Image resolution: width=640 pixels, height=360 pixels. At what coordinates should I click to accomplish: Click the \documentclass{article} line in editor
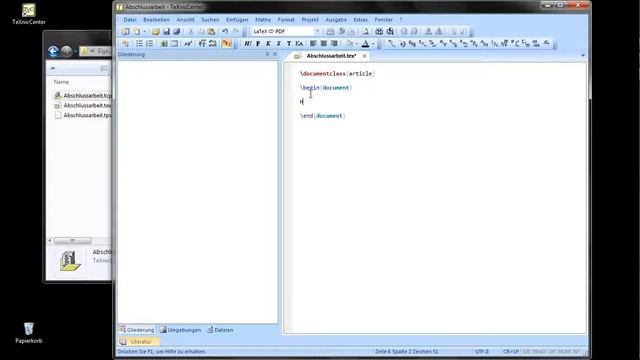(338, 73)
